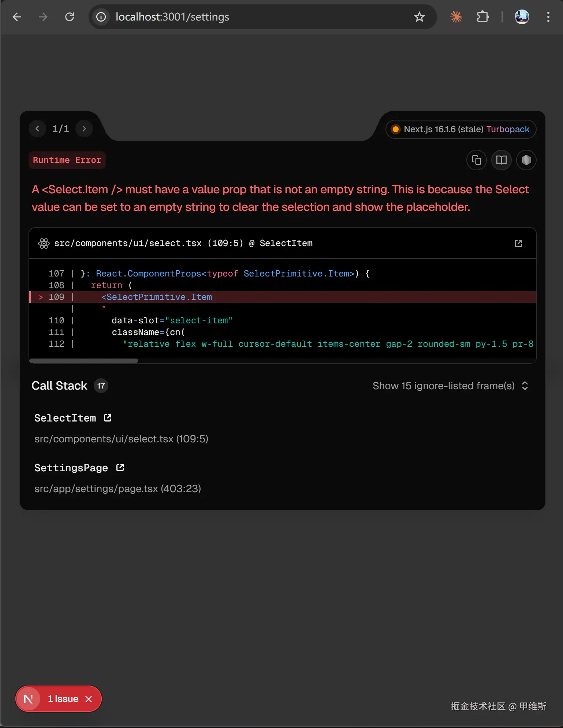
Task: Open the SettingsPage frame in editor
Action: pos(120,468)
